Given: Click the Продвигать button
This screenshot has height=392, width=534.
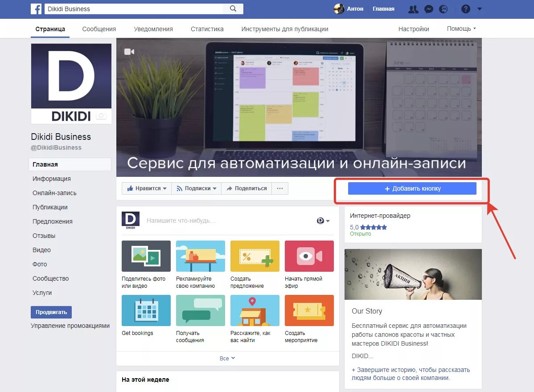Looking at the screenshot, I should pyautogui.click(x=51, y=312).
